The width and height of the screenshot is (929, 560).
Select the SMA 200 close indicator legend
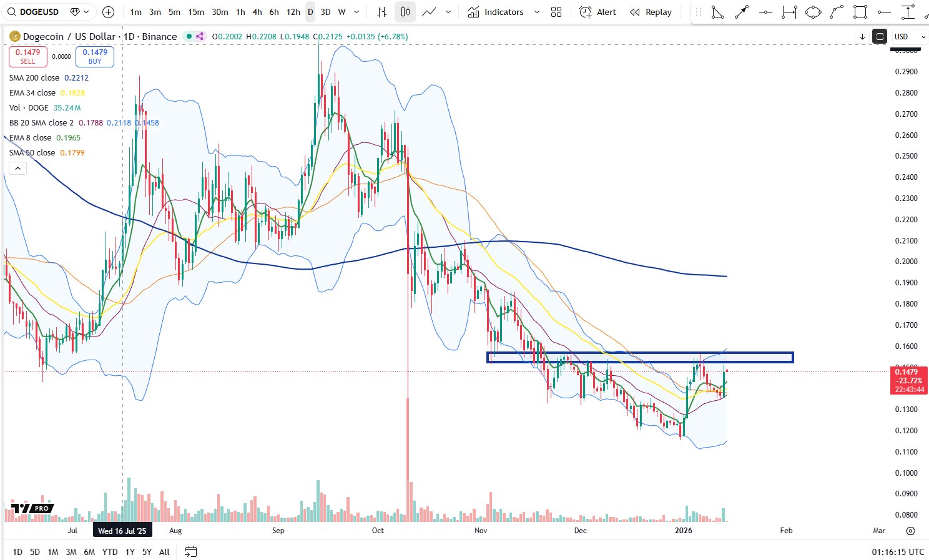(x=34, y=78)
